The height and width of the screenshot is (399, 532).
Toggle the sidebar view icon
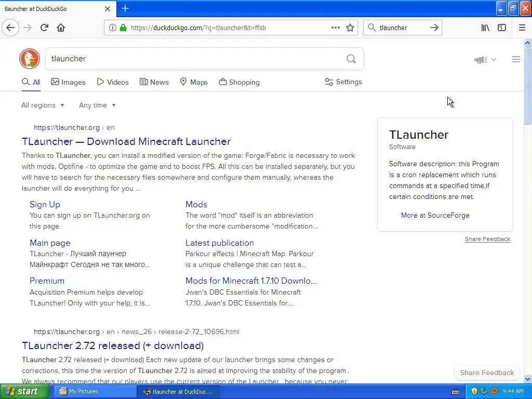tap(502, 28)
